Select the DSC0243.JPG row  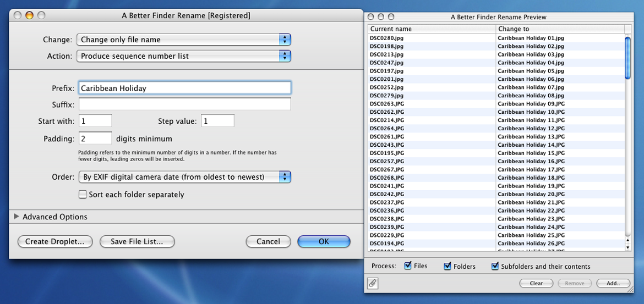pos(496,145)
